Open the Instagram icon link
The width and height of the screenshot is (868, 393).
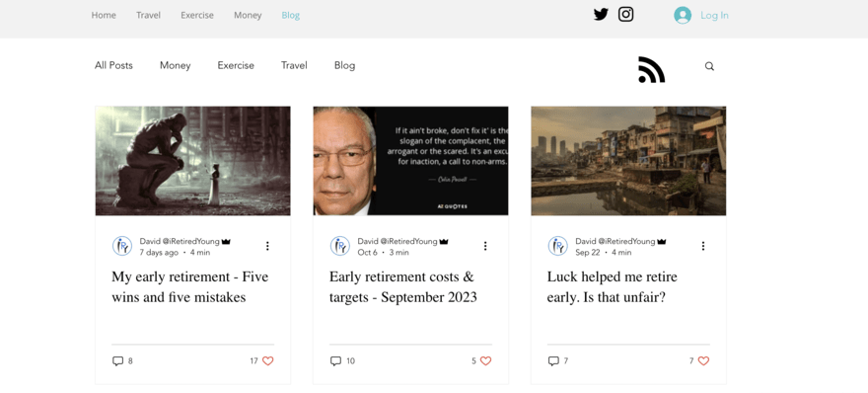(x=625, y=14)
